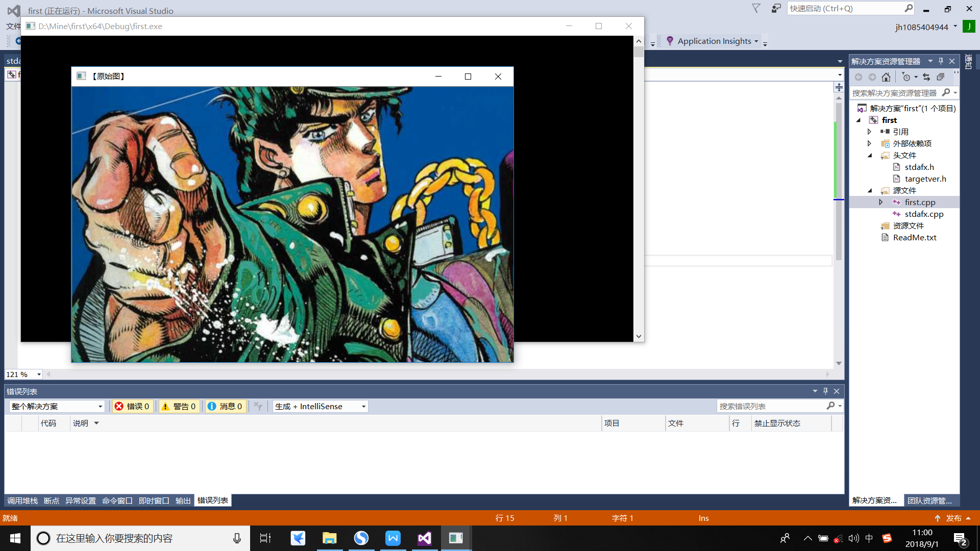The width and height of the screenshot is (980, 551).
Task: Switch to the 输出 tab
Action: pos(183,500)
